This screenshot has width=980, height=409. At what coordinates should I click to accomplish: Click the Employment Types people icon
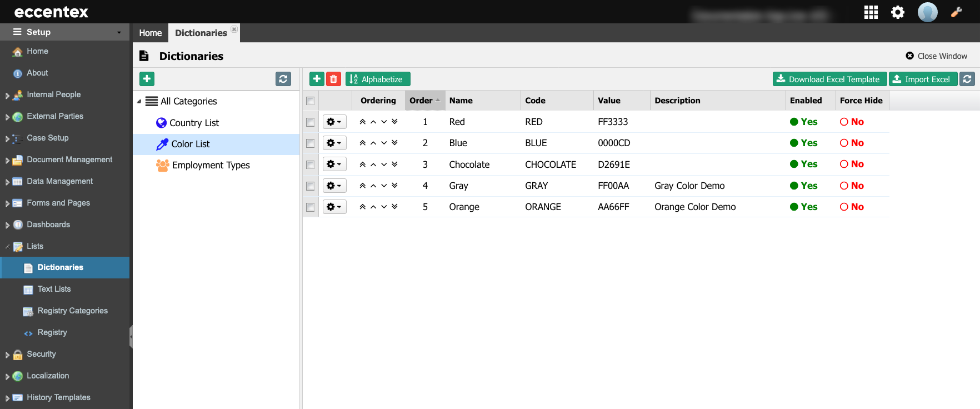(x=163, y=165)
